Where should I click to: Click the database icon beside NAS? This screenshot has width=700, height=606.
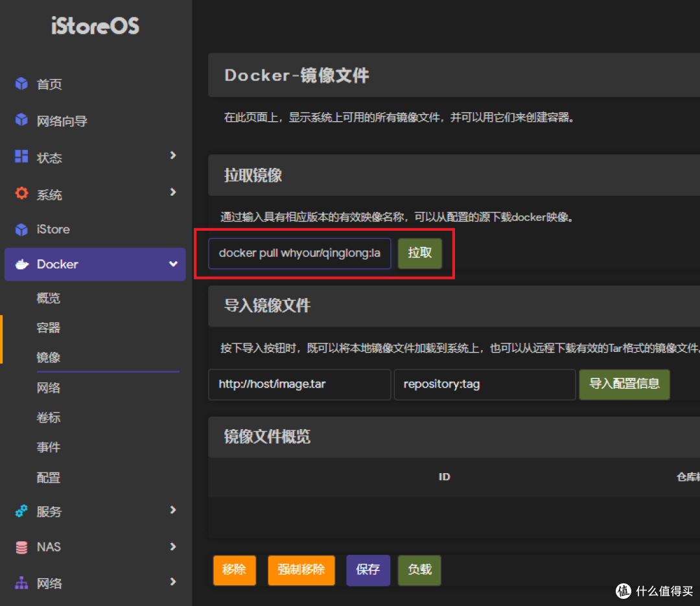pos(21,547)
